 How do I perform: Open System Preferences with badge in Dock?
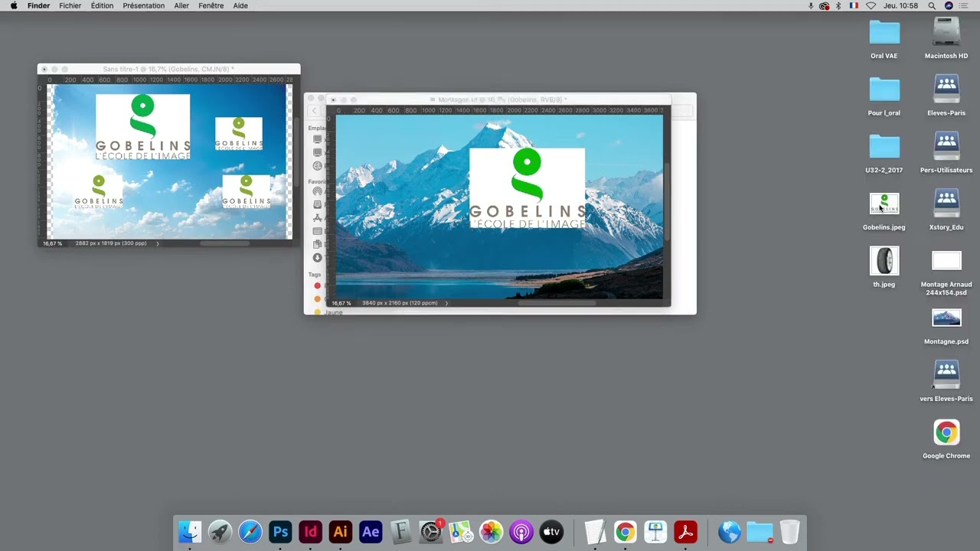[x=431, y=532]
